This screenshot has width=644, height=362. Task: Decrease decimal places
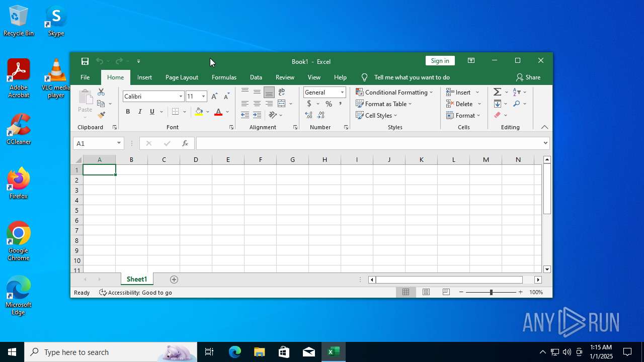[321, 115]
